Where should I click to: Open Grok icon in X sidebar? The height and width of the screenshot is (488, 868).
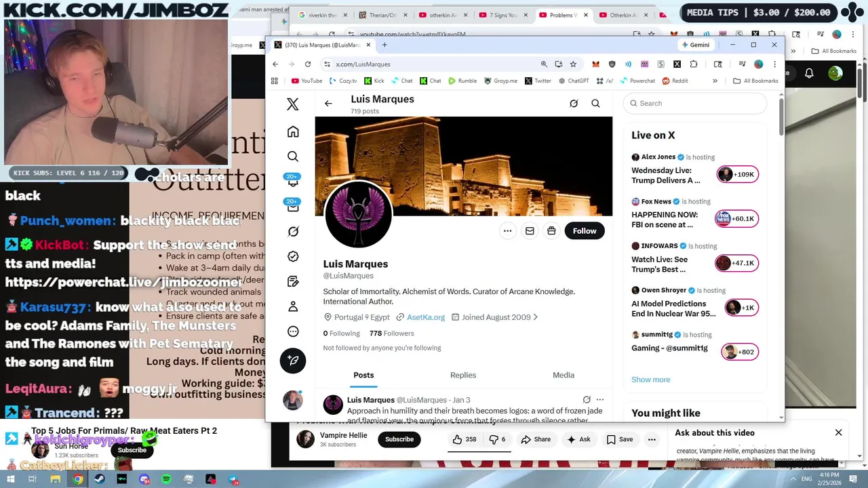pos(293,232)
